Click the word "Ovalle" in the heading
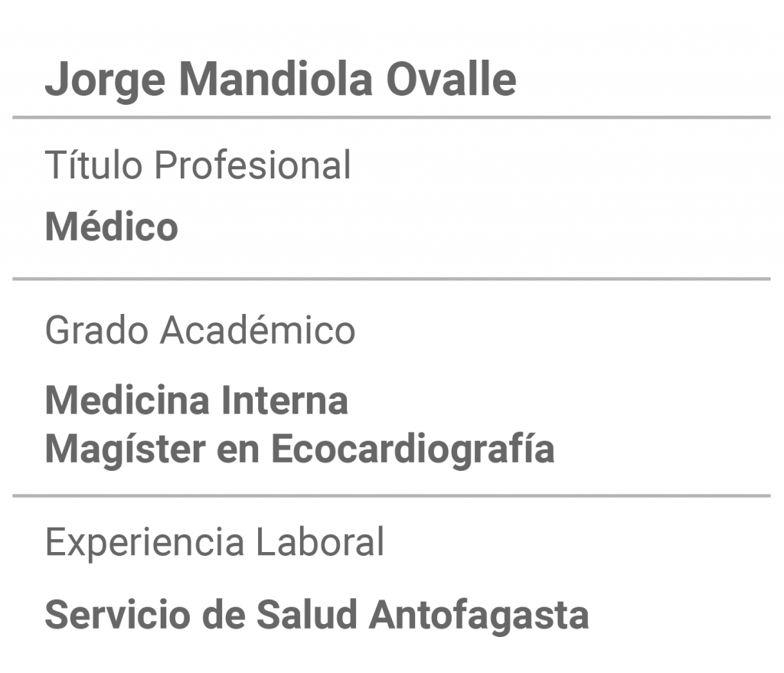Viewport: 784px width, 673px height. click(451, 79)
